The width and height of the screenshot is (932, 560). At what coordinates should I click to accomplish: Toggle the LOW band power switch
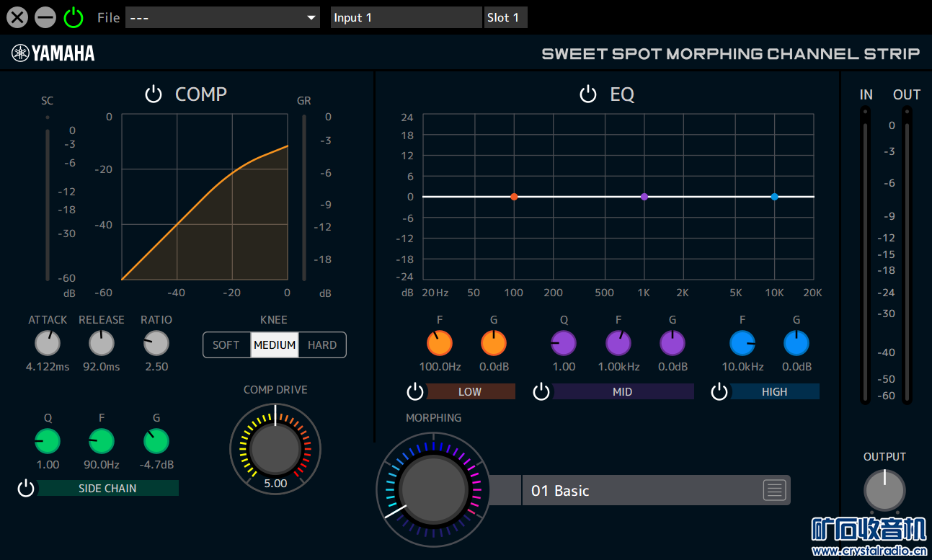[415, 392]
